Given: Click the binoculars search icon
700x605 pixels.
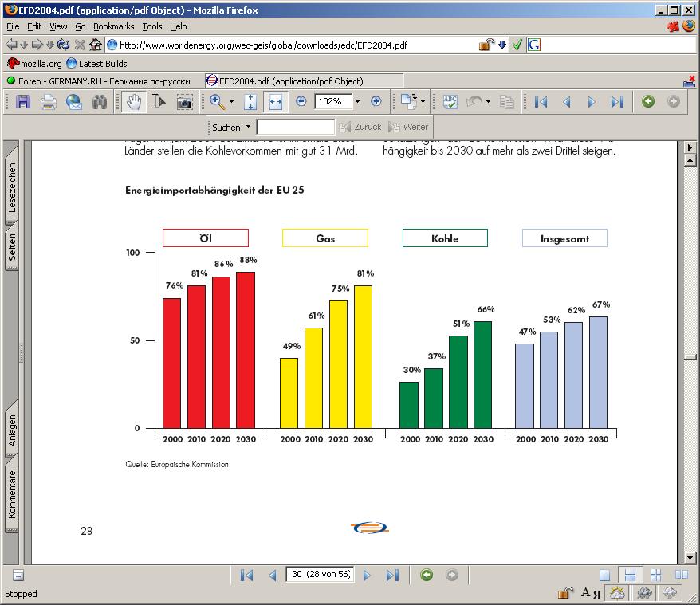Looking at the screenshot, I should coord(100,102).
